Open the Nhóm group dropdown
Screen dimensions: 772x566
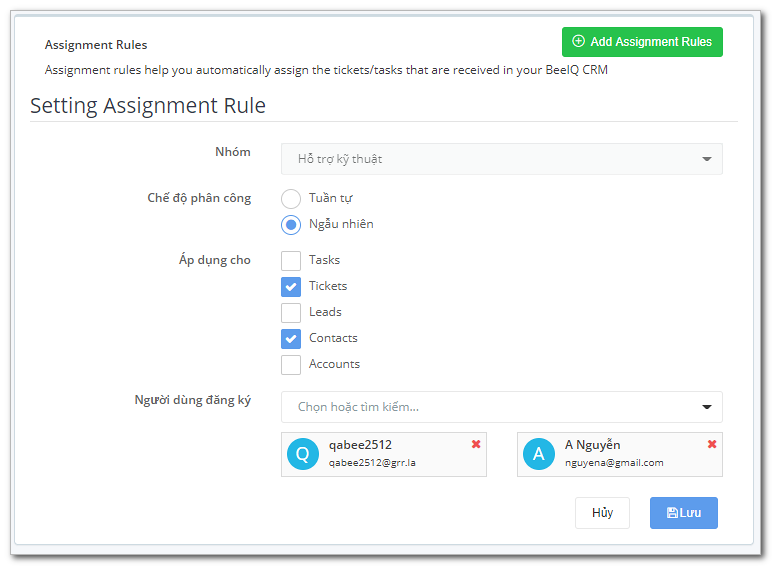[x=502, y=159]
